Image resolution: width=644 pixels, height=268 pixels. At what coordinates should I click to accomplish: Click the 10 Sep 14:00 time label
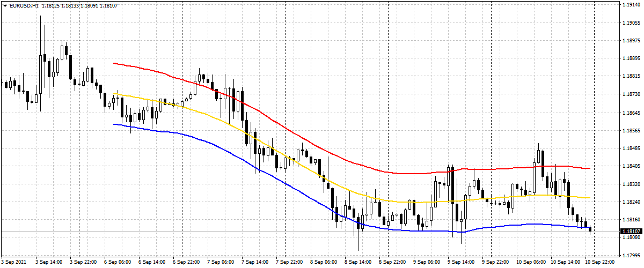coord(566,263)
